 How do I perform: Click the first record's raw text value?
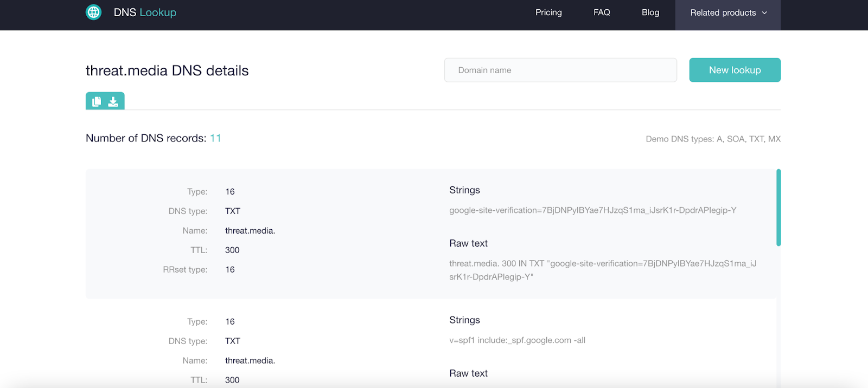(602, 270)
